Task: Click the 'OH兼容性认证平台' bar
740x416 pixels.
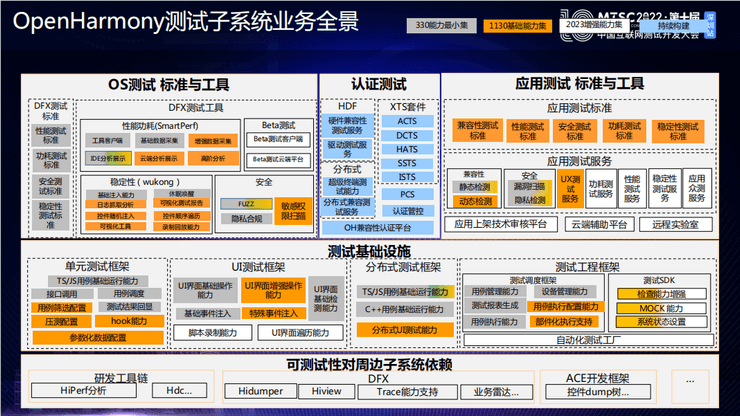Action: point(377,228)
